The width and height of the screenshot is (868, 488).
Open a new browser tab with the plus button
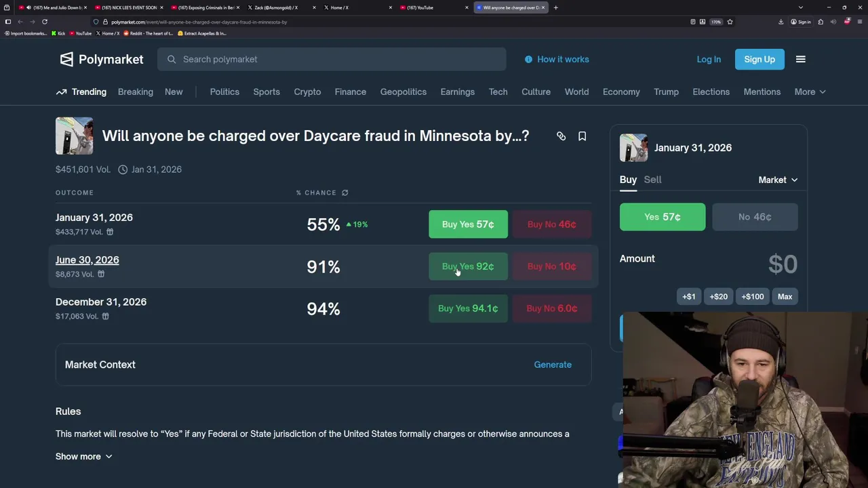click(555, 7)
